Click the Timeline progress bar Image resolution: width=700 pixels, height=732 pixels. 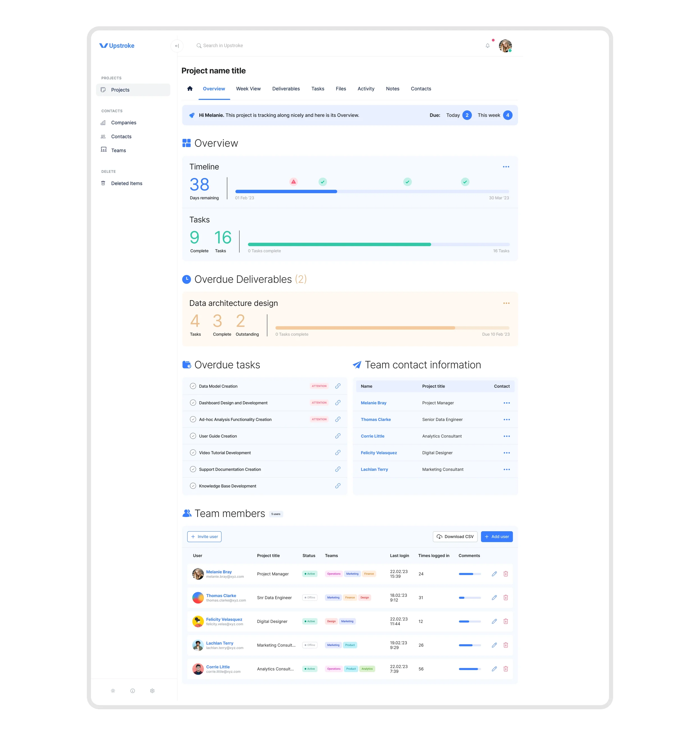point(372,192)
